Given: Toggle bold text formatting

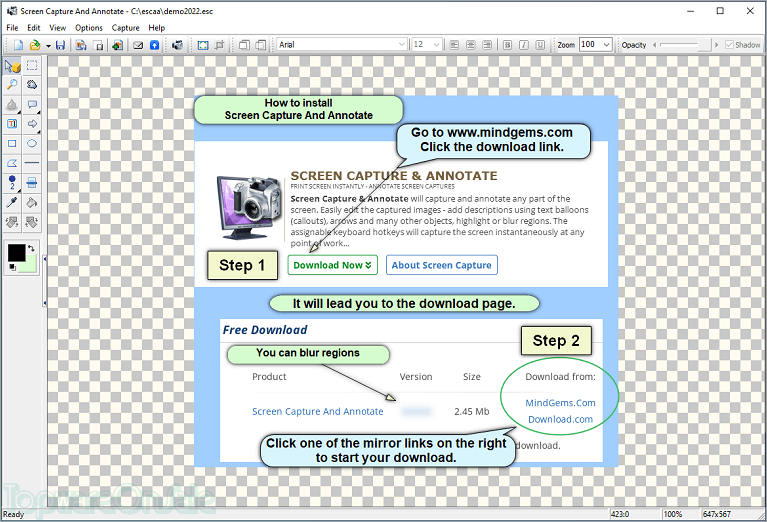Looking at the screenshot, I should coord(507,45).
